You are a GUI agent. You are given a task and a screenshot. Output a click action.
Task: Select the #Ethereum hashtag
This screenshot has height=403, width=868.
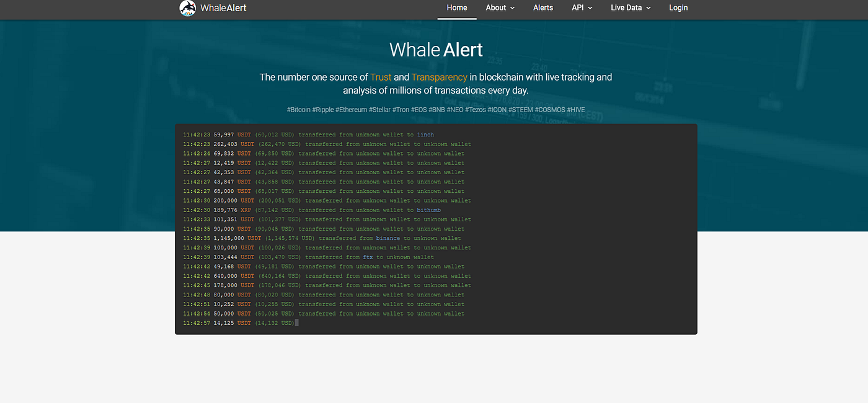[351, 110]
